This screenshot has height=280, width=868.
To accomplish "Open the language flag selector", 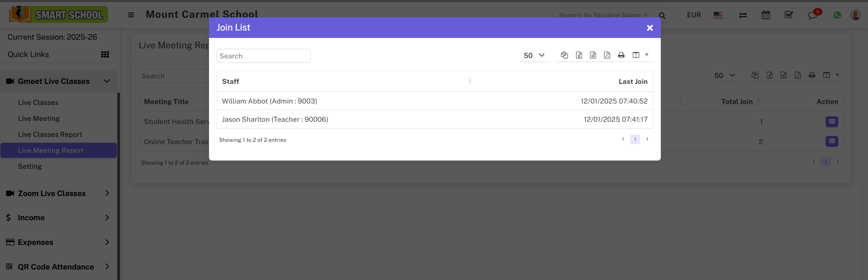I will pyautogui.click(x=718, y=15).
